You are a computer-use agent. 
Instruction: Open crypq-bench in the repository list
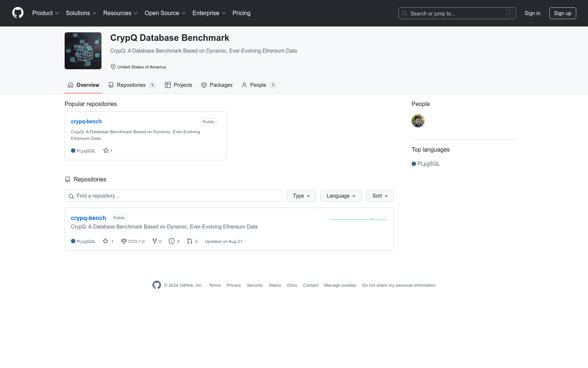point(89,218)
